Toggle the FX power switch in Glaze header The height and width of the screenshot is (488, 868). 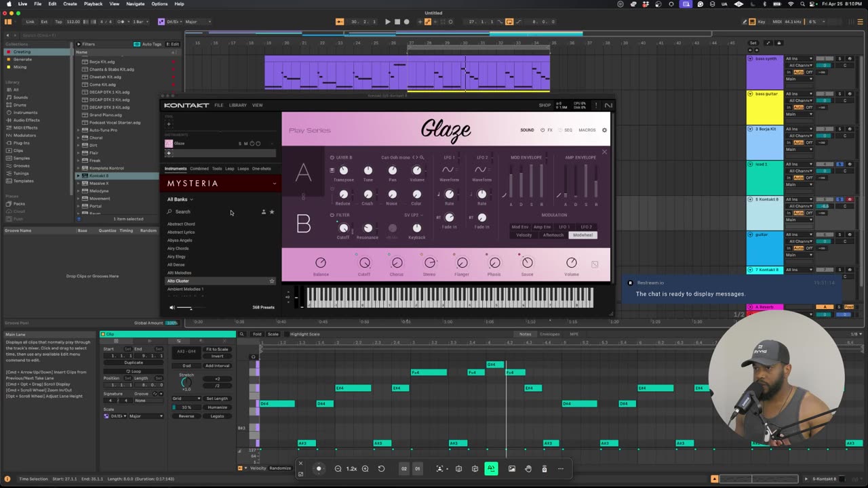click(x=542, y=130)
